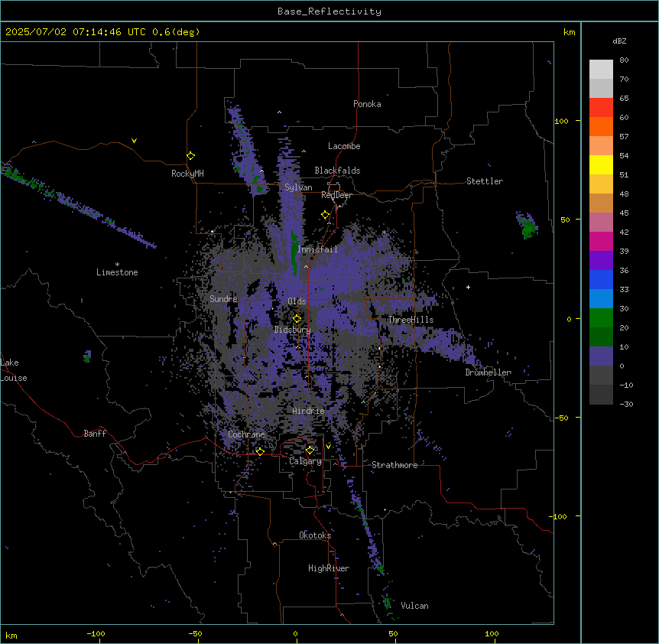Click the Base_Reflectivity title text

(x=329, y=11)
